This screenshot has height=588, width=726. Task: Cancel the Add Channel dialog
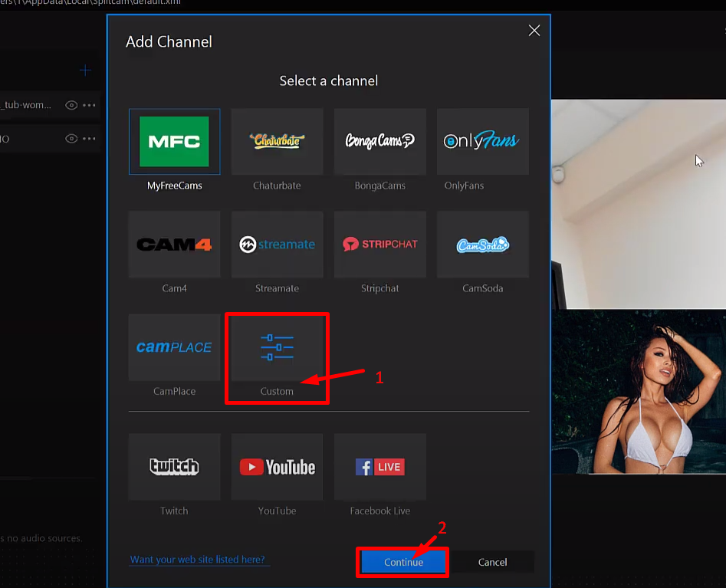pyautogui.click(x=492, y=562)
